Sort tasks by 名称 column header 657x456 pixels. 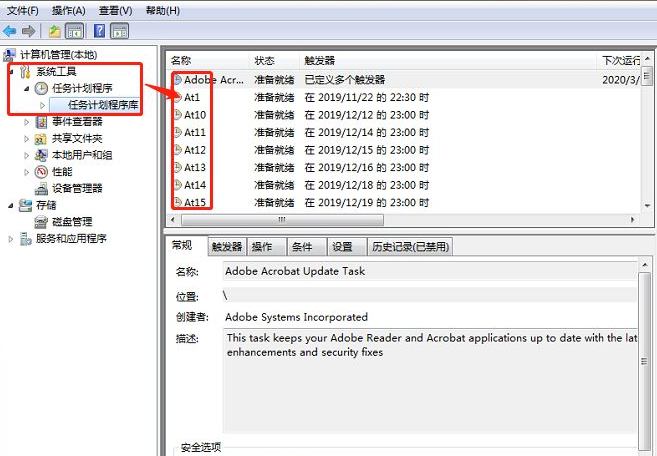tap(181, 61)
